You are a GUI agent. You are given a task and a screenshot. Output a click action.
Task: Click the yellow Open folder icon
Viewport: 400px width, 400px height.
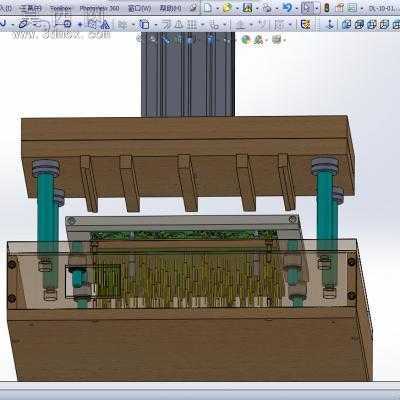coord(227,8)
